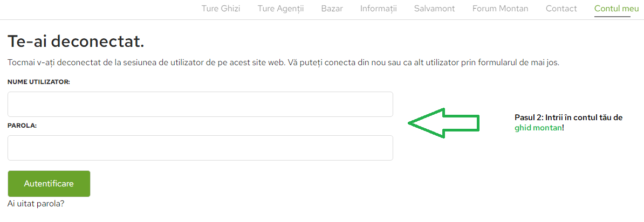Click Contact in the top navigation
The image size is (644, 222).
[x=561, y=9]
